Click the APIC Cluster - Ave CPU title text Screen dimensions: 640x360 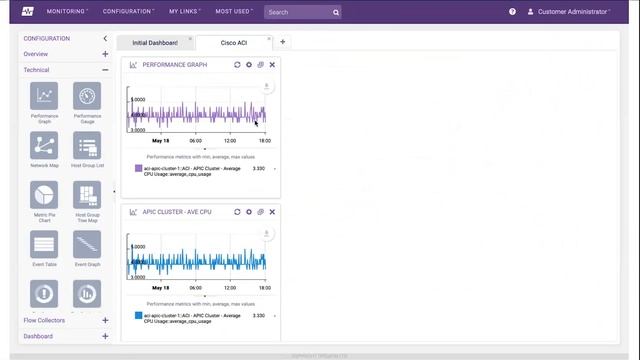177,212
